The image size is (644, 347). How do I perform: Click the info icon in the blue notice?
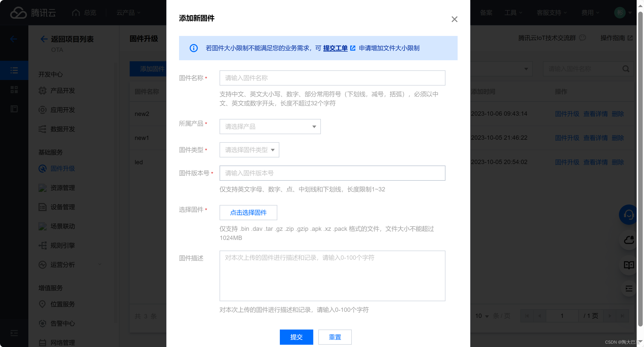tap(194, 48)
